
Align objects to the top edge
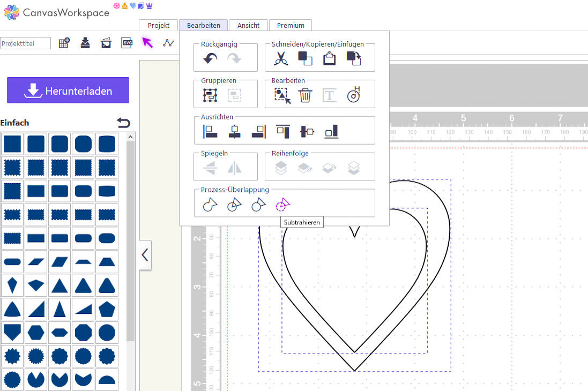tap(283, 131)
